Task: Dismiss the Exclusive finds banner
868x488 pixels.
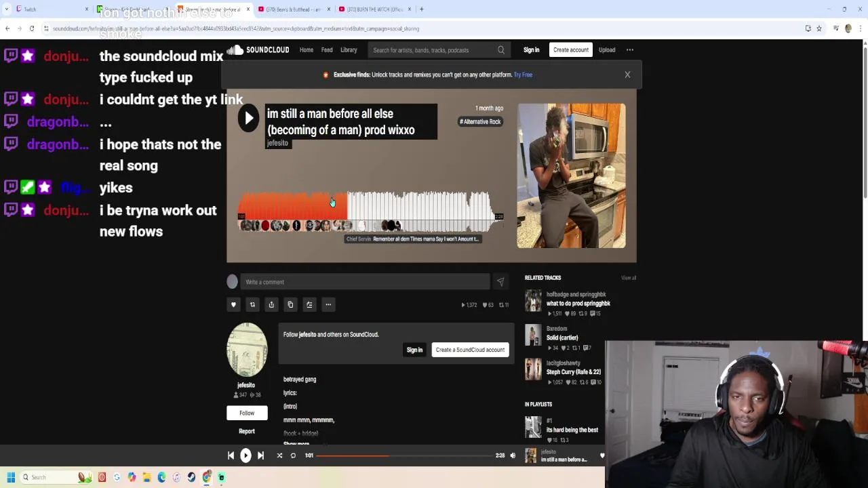Action: pos(627,75)
